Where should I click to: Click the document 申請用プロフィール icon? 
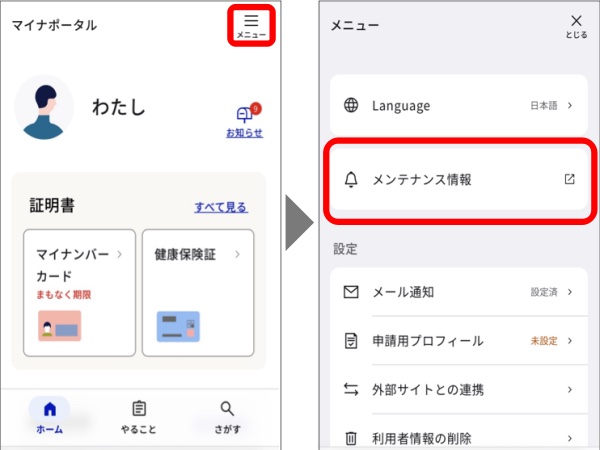pos(351,341)
